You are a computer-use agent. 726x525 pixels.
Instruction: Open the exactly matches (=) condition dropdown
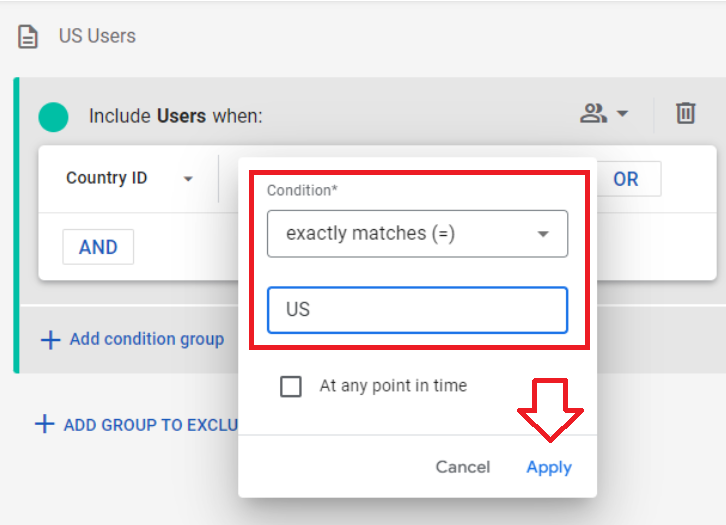[417, 234]
